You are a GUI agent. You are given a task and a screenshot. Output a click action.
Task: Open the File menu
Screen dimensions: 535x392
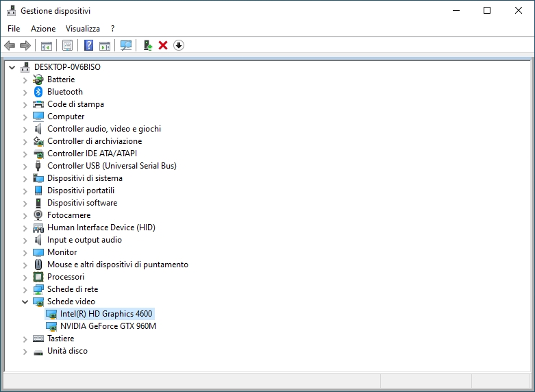click(14, 29)
